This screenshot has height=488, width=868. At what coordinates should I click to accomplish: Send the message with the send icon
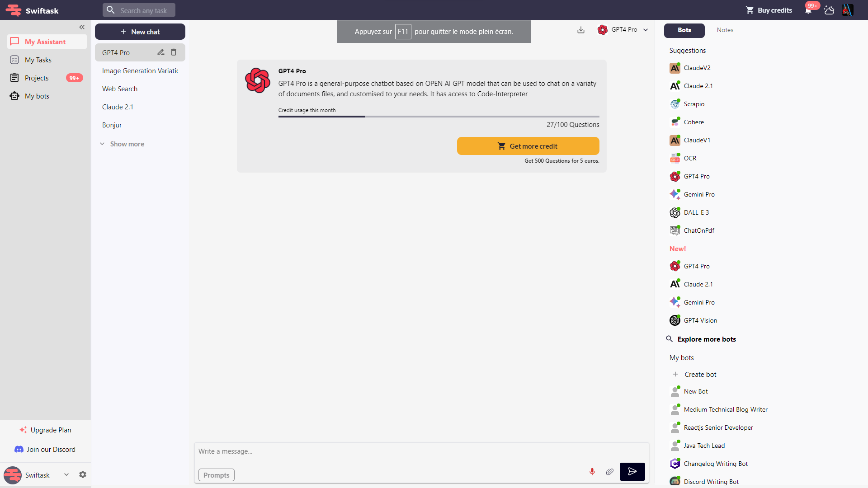coord(632,472)
